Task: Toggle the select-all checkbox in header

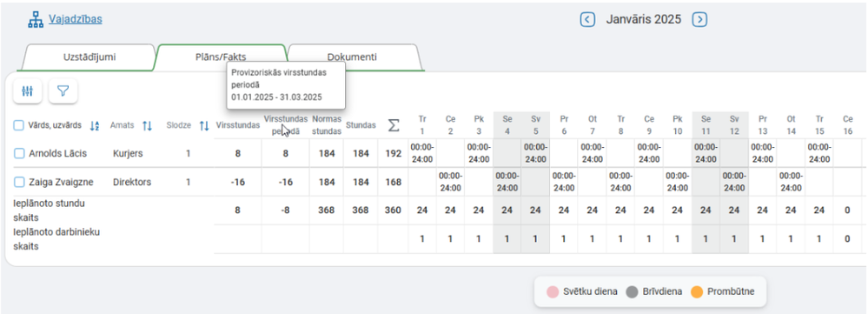Action: (x=19, y=126)
